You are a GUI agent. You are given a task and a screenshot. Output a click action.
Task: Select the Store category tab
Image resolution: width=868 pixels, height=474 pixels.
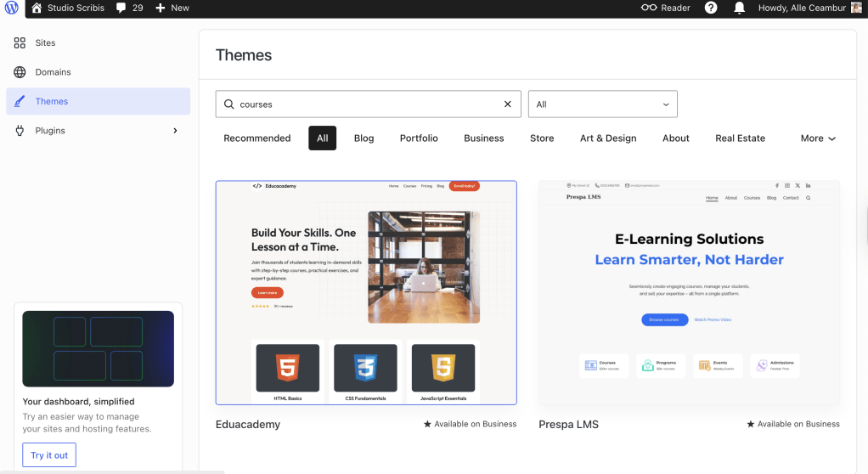[542, 138]
